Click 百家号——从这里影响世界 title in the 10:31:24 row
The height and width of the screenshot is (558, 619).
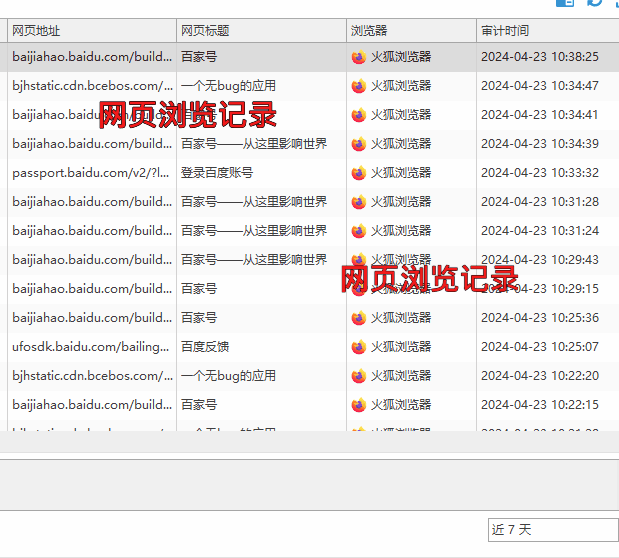pos(254,231)
